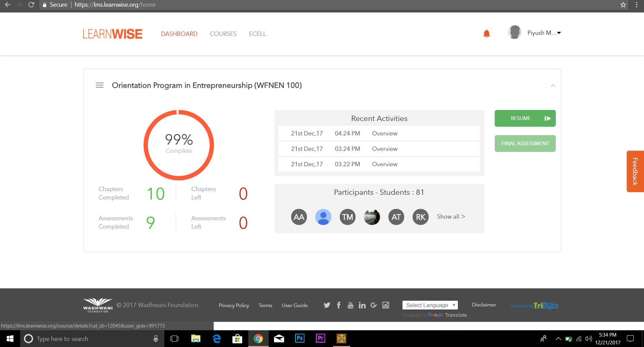Open the User Guide link
The height and width of the screenshot is (347, 644).
pos(294,305)
